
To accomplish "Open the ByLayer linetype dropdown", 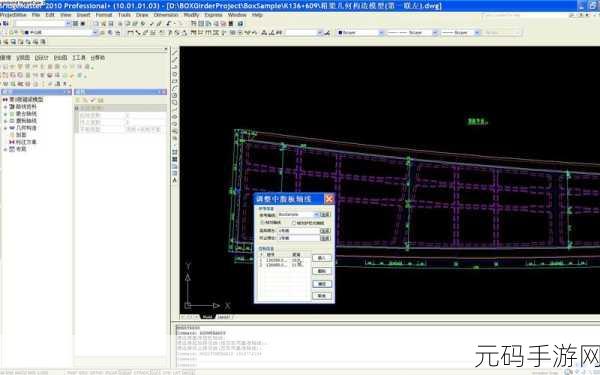I will (435, 33).
